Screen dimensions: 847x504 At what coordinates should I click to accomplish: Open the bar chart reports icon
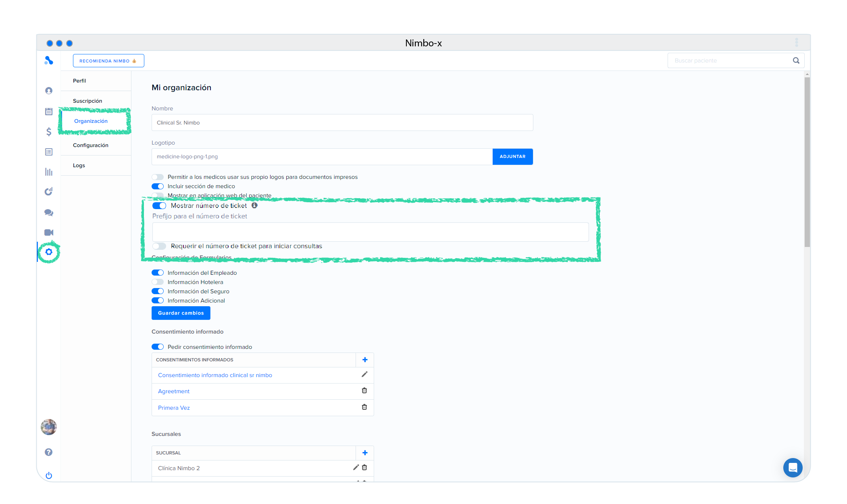tap(49, 172)
